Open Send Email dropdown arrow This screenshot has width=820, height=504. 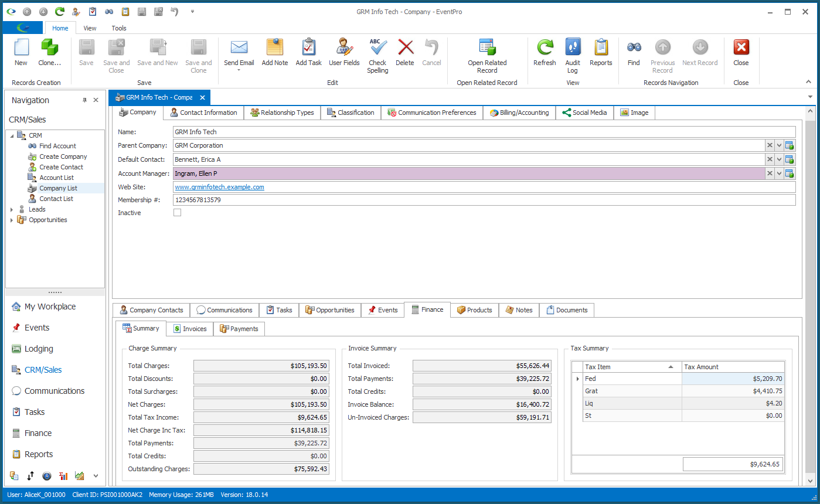pyautogui.click(x=239, y=70)
